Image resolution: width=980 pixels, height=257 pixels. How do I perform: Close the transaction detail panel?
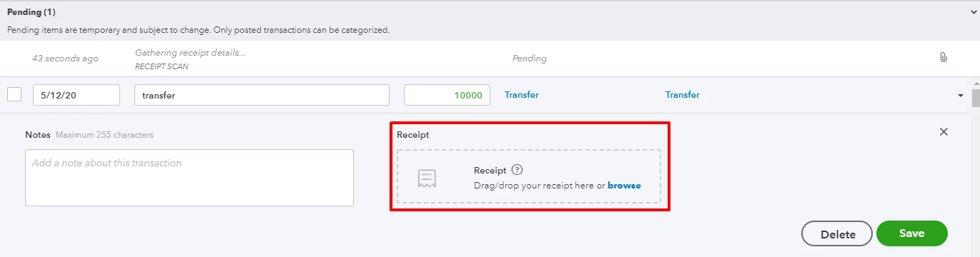point(944,131)
